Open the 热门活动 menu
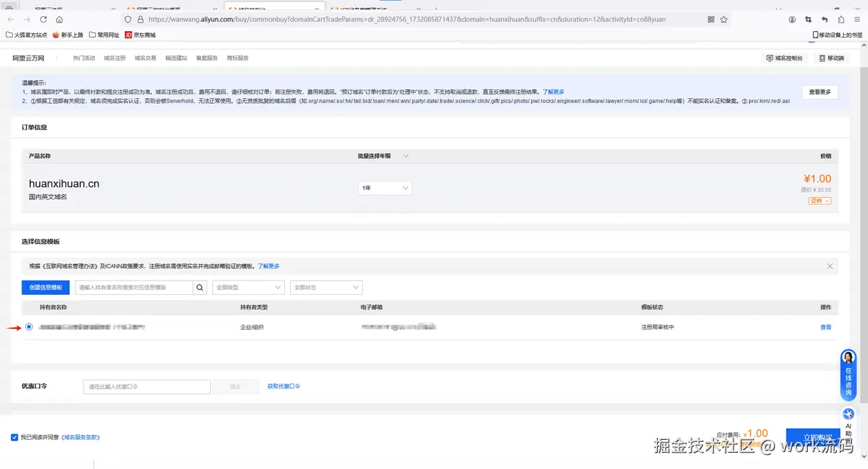Screen dimensions: 868x469 [84, 58]
